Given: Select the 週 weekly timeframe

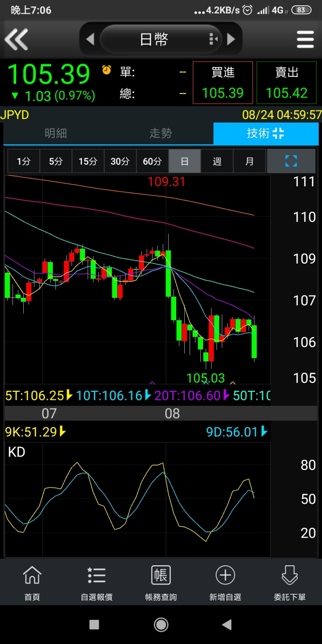Looking at the screenshot, I should pyautogui.click(x=217, y=161).
